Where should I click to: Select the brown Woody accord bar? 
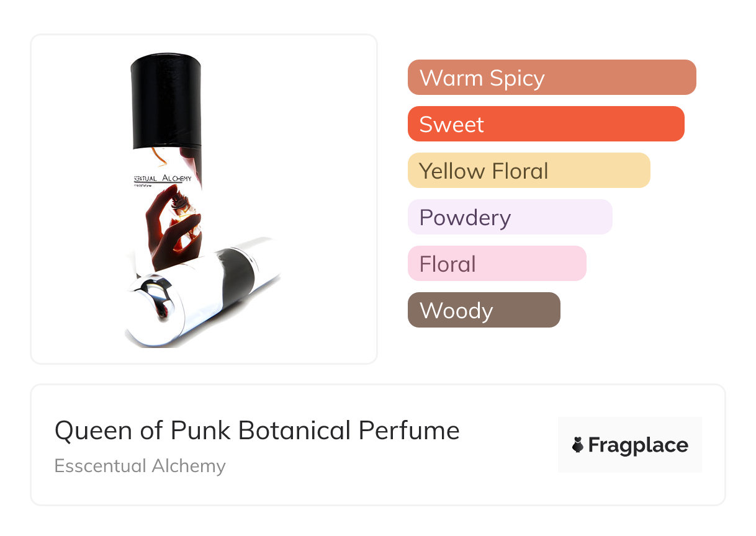tap(484, 310)
